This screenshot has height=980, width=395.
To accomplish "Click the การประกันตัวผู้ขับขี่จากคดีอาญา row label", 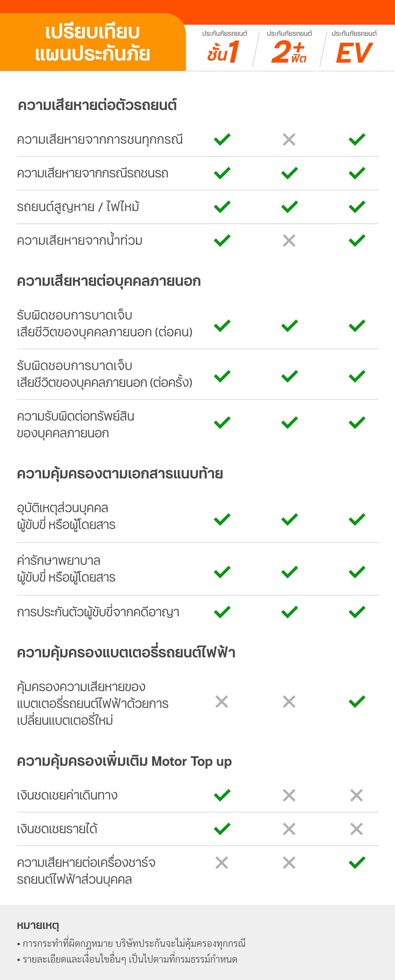I will point(98,612).
